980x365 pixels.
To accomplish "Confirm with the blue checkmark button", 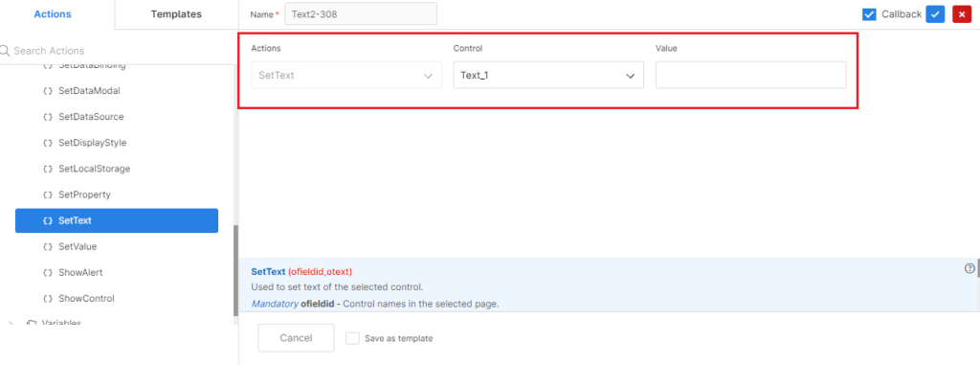I will point(935,14).
